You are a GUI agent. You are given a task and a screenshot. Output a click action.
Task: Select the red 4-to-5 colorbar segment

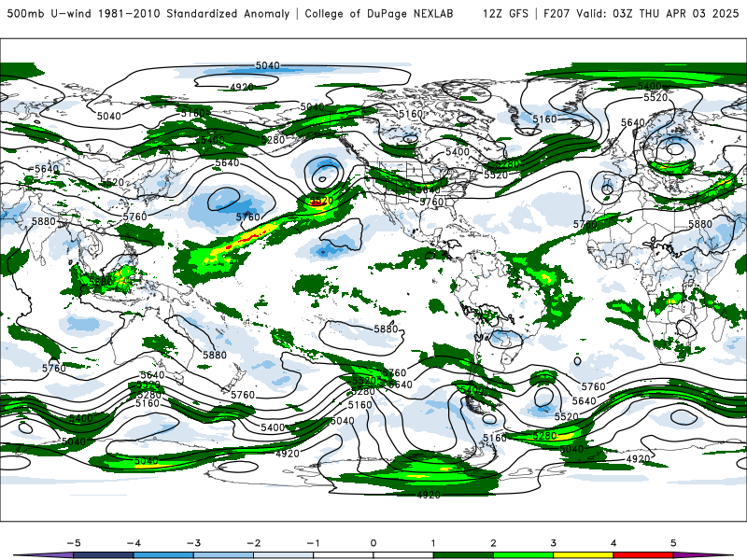643,555
